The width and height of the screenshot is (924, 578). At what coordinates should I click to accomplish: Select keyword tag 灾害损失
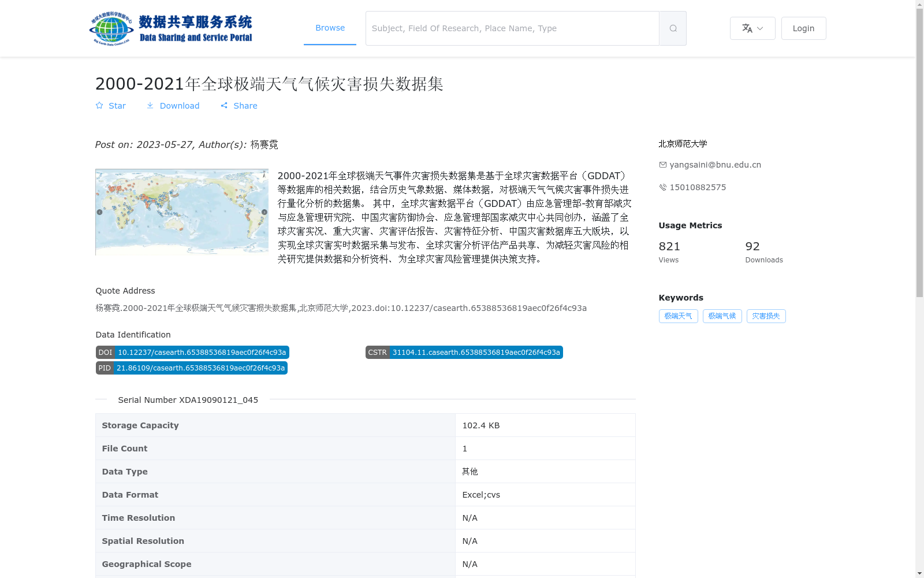pyautogui.click(x=766, y=316)
